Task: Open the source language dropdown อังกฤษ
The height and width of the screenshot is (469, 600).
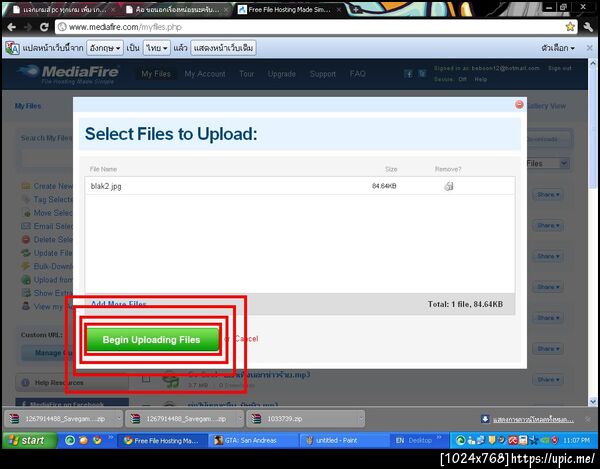Action: (105, 48)
